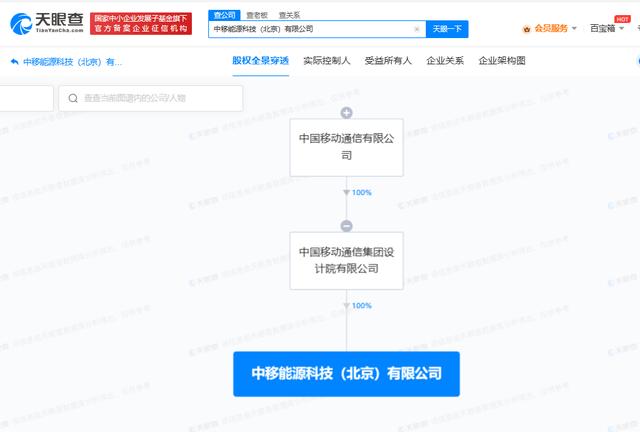
Task: Open the 企业架构图 tab
Action: [x=501, y=61]
